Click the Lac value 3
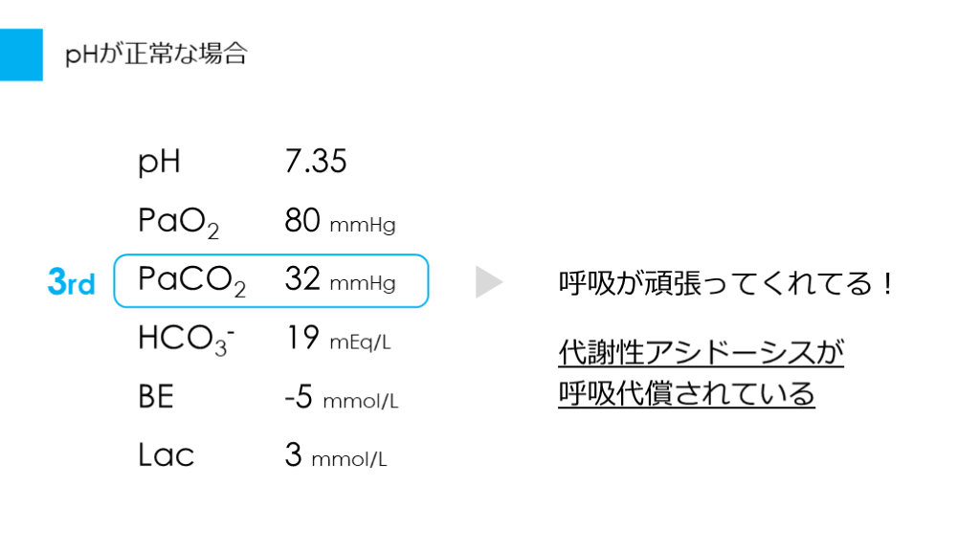Viewport: 980px width, 551px height. click(293, 455)
